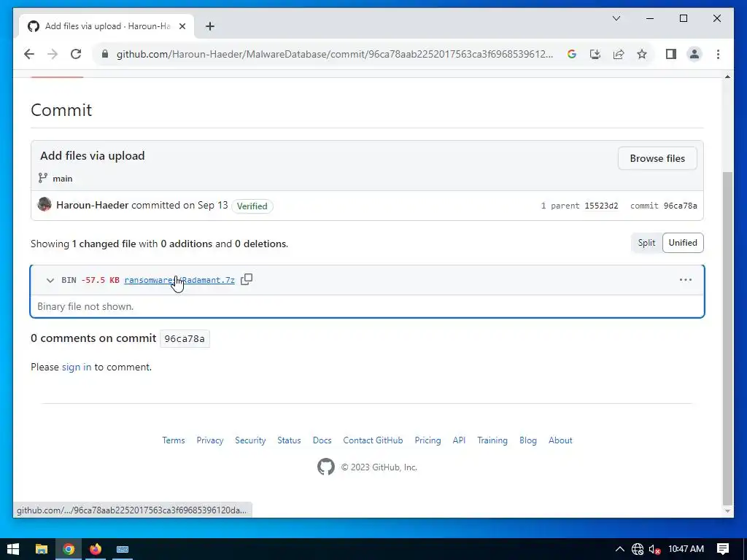Click the Haroun-Haeder avatar image
747x560 pixels.
click(x=44, y=205)
